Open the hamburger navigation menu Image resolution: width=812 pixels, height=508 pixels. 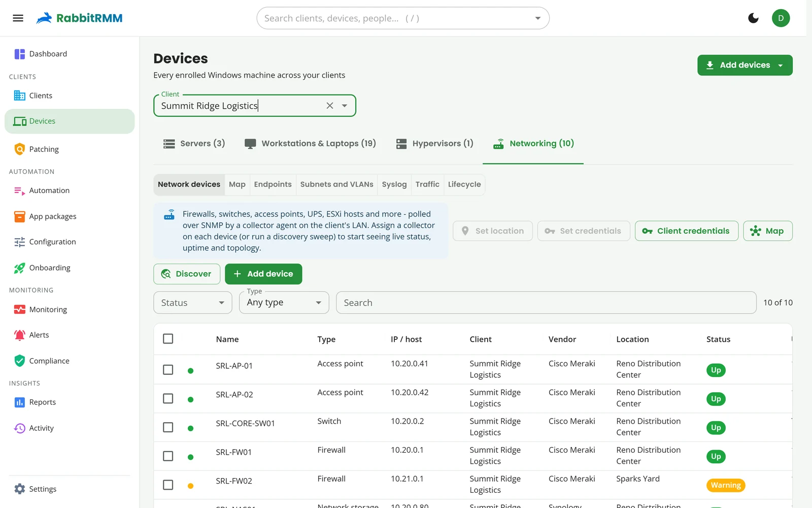[18, 18]
